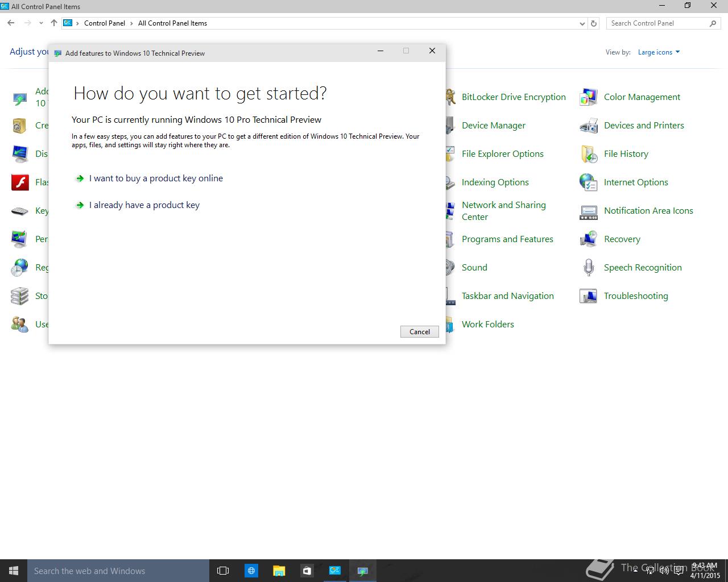Screen dimensions: 728x582
Task: Open Device Manager label
Action: point(494,126)
